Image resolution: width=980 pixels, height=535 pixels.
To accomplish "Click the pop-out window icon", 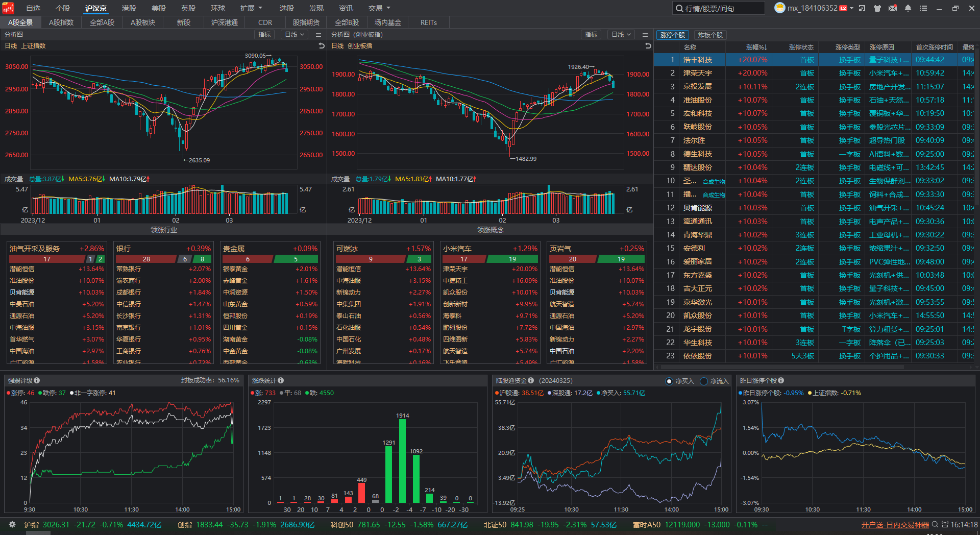I will (862, 8).
